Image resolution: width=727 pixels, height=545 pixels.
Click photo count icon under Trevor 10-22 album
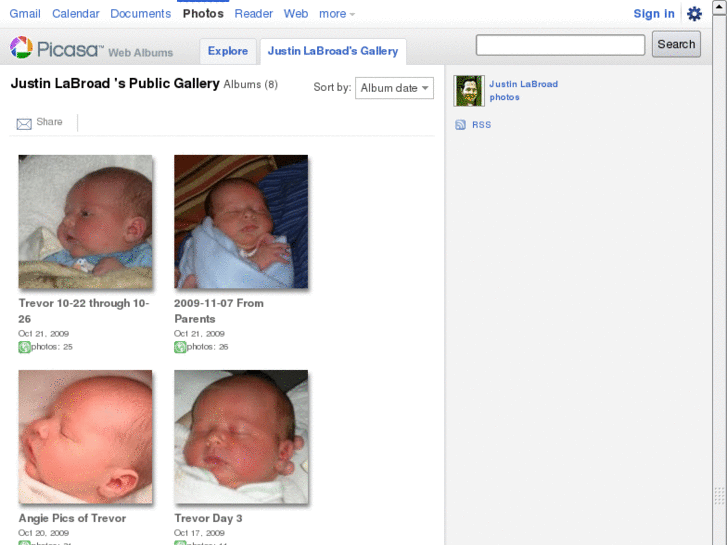click(x=24, y=347)
